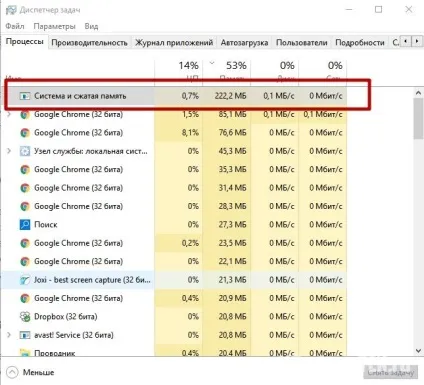Select the Dropbox process icon

pyautogui.click(x=25, y=317)
